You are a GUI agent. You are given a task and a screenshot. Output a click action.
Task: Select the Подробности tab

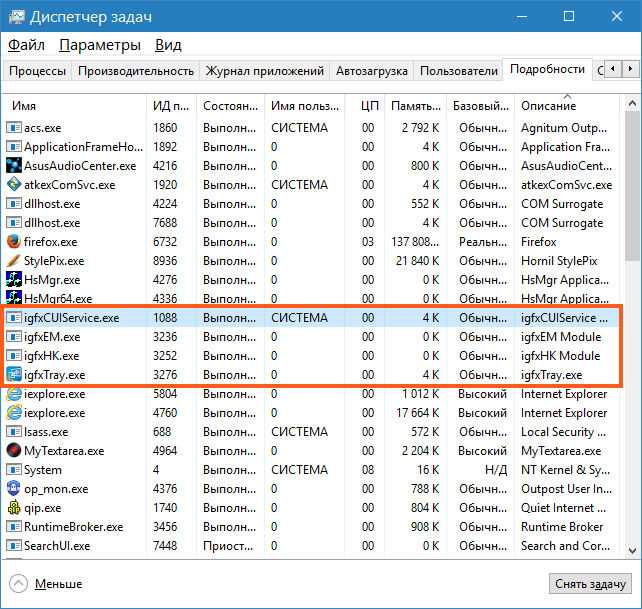click(x=547, y=69)
